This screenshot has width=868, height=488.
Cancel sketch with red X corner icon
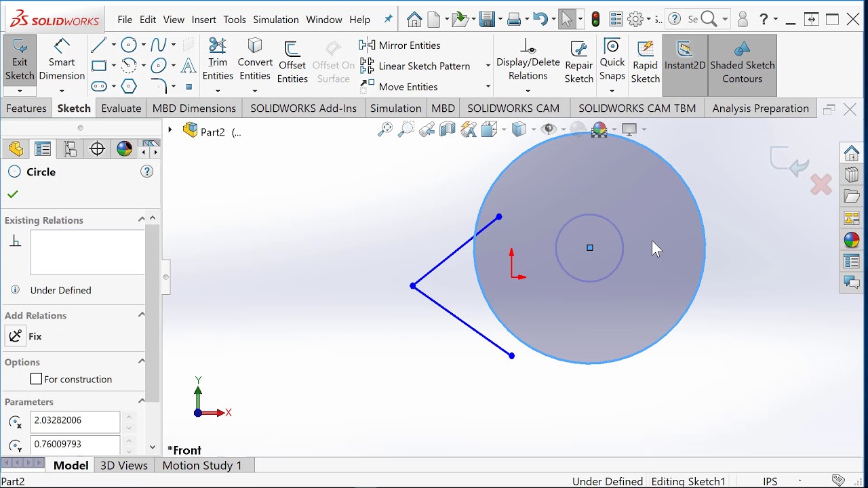tap(821, 185)
